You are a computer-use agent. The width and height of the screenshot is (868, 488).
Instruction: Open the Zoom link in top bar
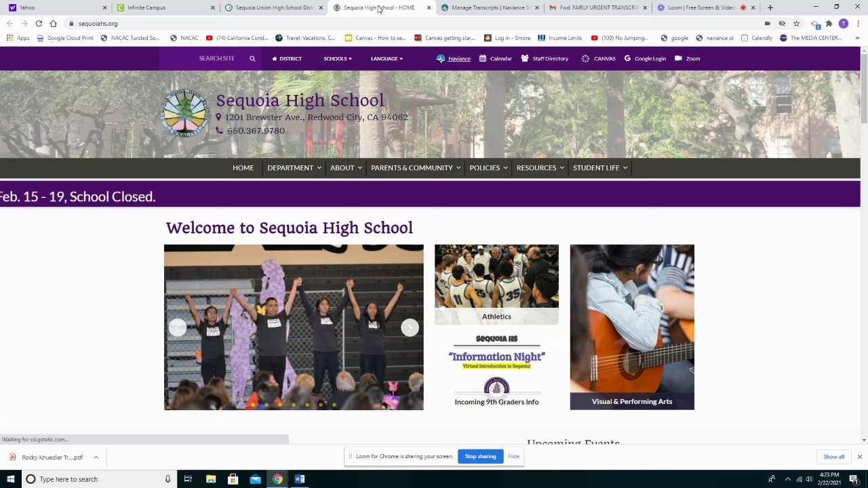point(687,58)
